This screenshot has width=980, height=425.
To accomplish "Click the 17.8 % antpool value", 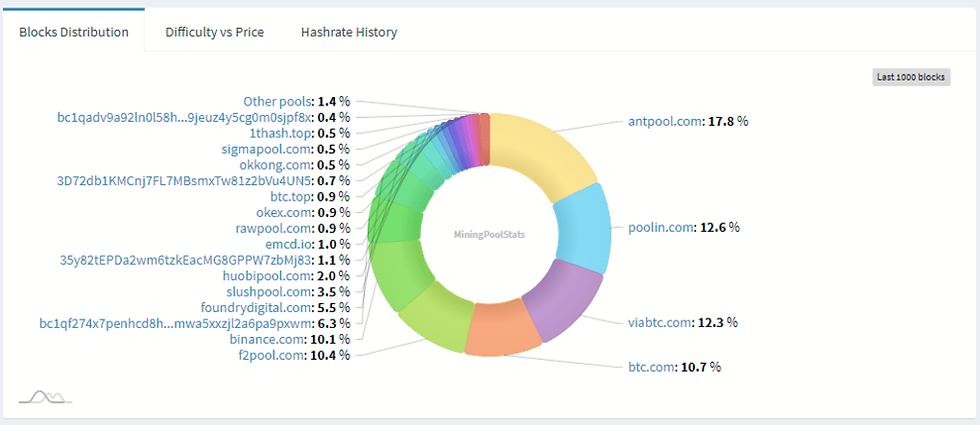I will [x=728, y=121].
